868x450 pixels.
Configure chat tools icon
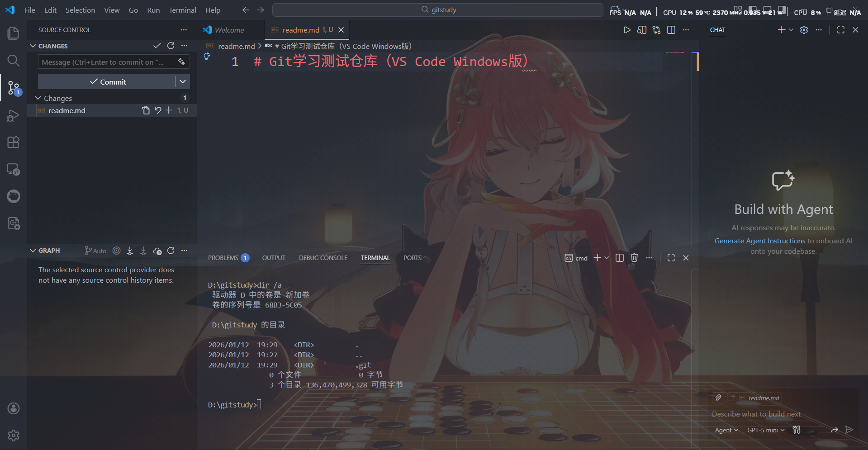(x=797, y=430)
